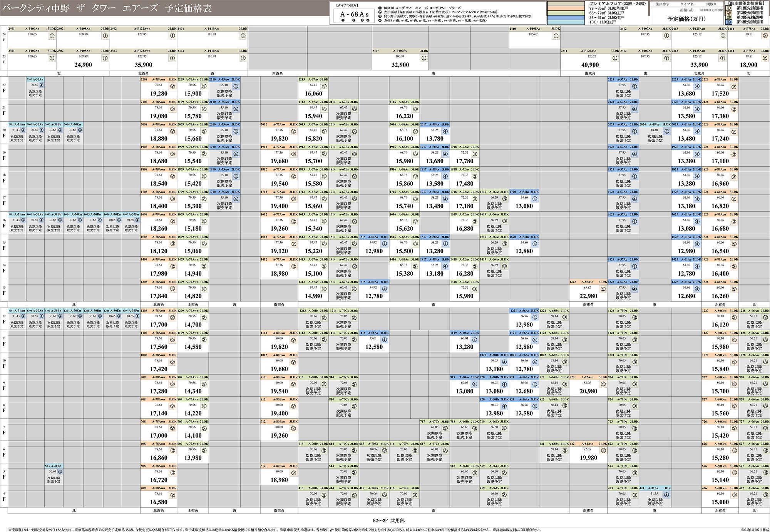The height and width of the screenshot is (532, 770).
Task: Click the circled 4 icon in unit 1115
Action: 384,340
